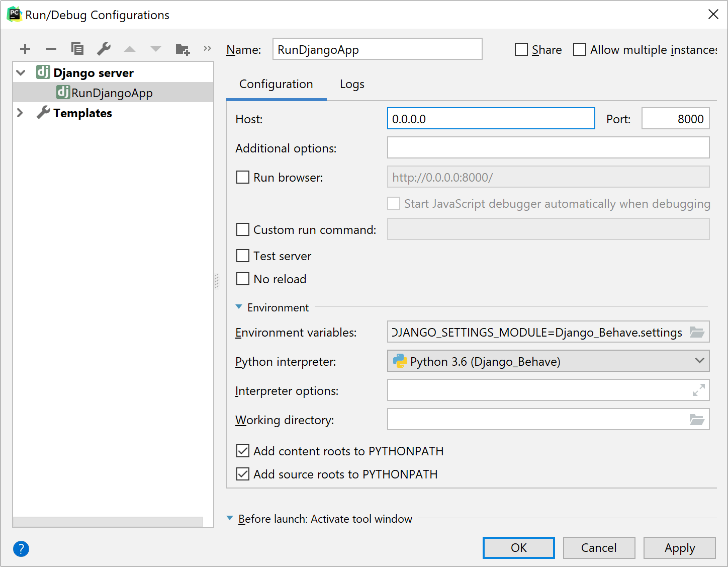
Task: Select Templates item in tree
Action: click(x=82, y=113)
